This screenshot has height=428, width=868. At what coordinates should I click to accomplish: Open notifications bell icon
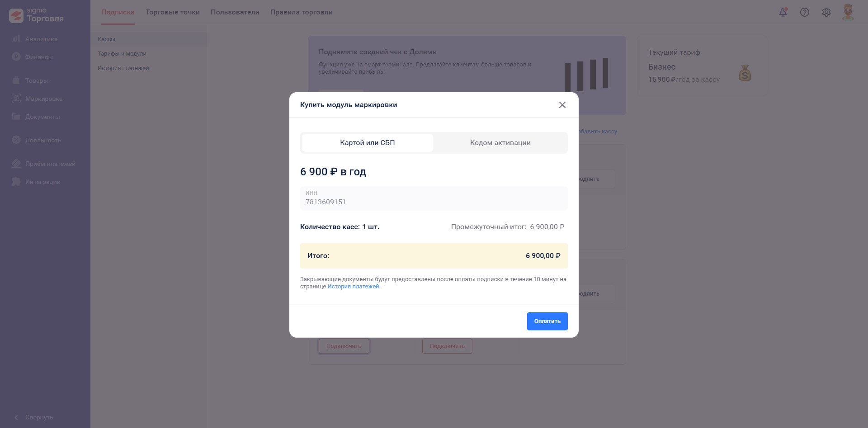point(783,12)
